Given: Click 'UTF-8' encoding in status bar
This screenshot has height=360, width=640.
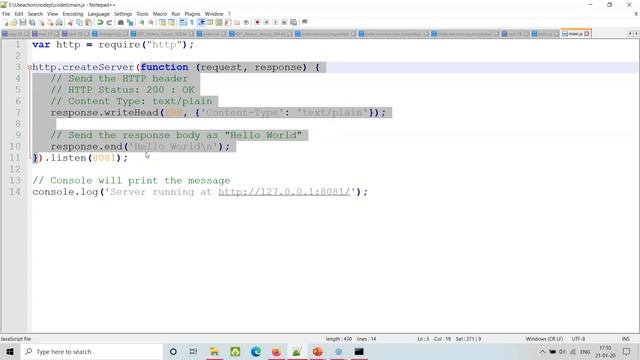Looking at the screenshot, I should (578, 339).
